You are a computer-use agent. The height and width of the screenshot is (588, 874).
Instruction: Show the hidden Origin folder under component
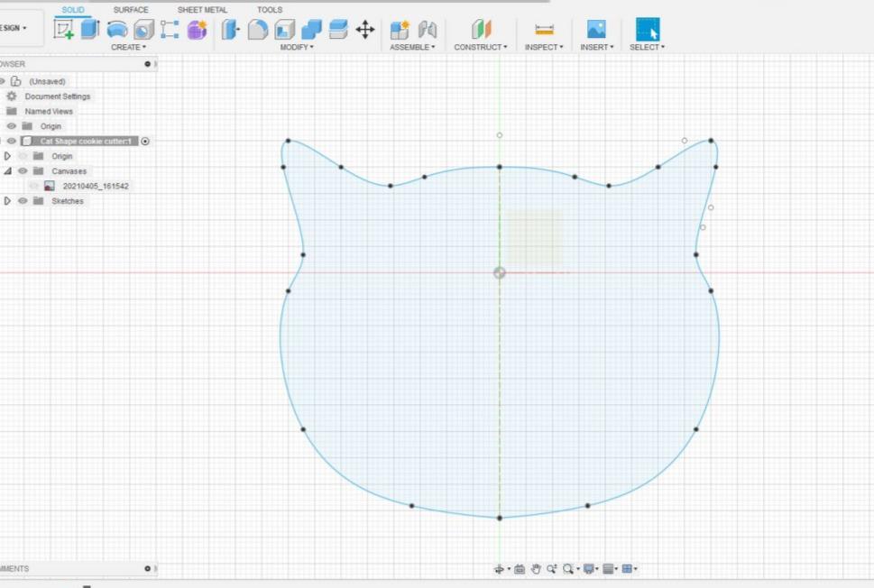pyautogui.click(x=23, y=156)
